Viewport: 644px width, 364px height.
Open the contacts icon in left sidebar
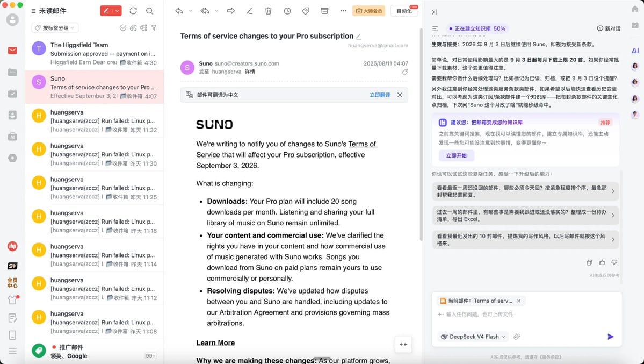point(12,115)
